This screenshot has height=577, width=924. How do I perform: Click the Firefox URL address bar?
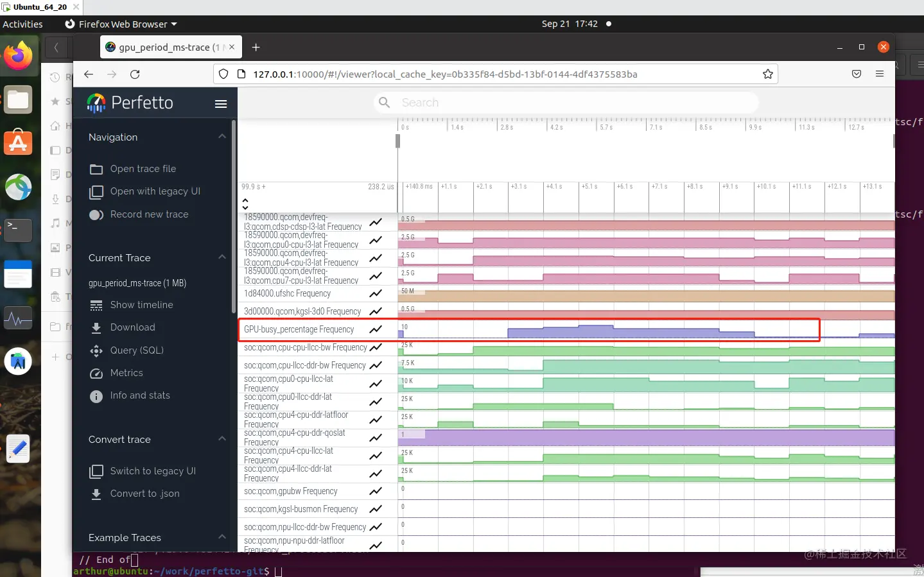494,74
